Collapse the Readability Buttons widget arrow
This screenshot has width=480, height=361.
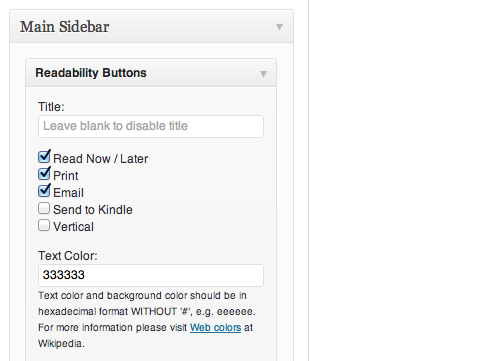pos(263,74)
